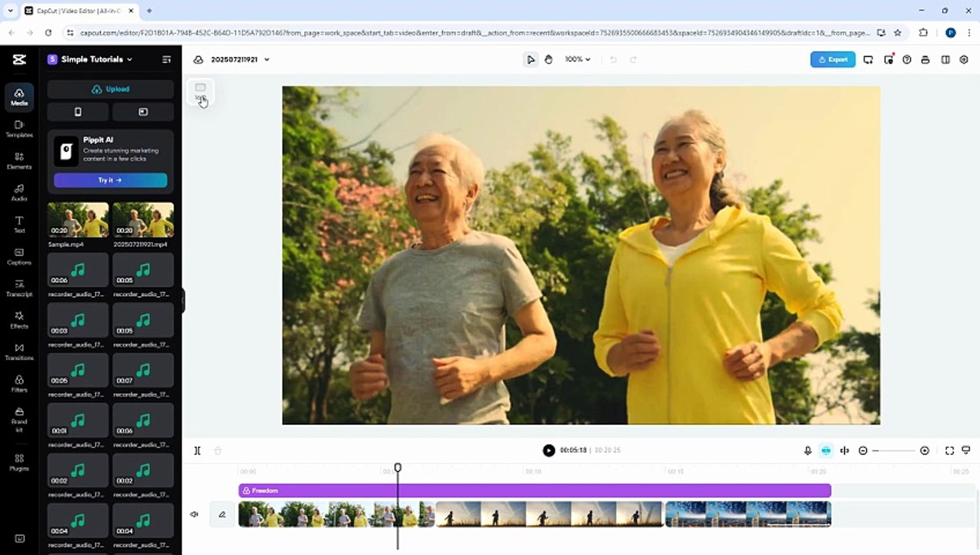Open a new browser tab
The width and height of the screenshot is (980, 555).
149,11
